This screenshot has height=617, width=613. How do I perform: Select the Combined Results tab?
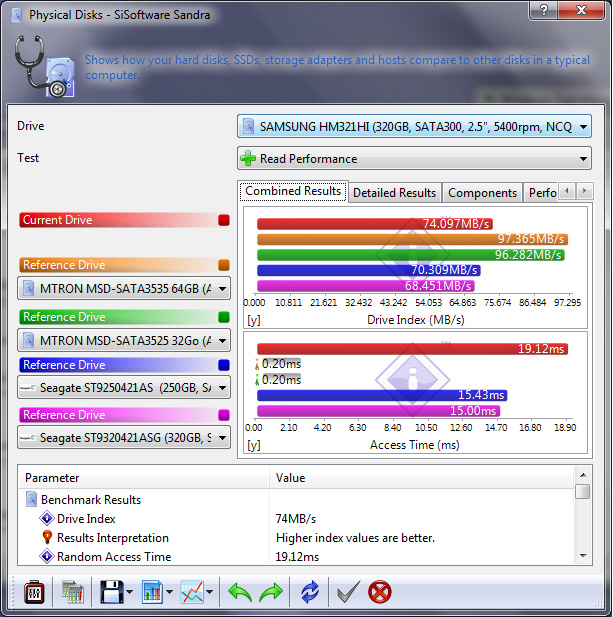[x=293, y=191]
